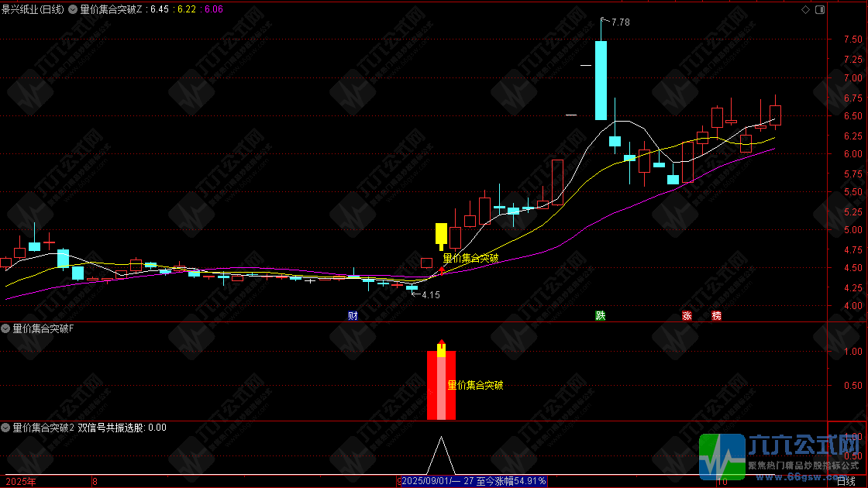Click the 0.50 axis label in 量价集合突破F panel

(853, 386)
